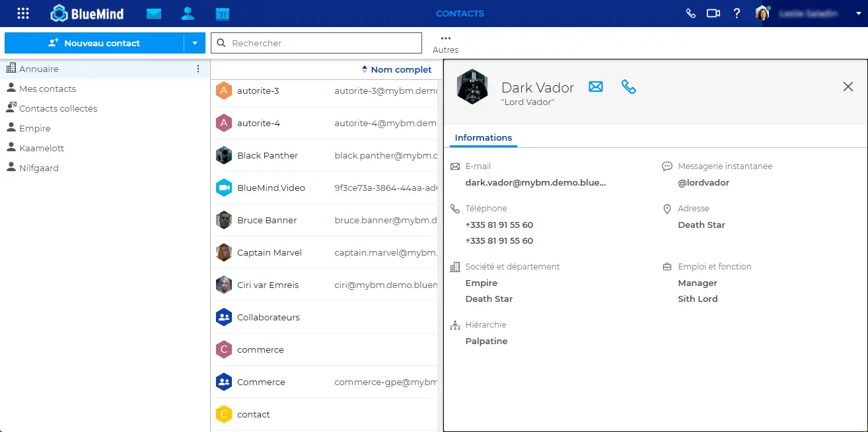The height and width of the screenshot is (432, 868).
Task: Click the Sith Lord job title
Action: coord(698,299)
